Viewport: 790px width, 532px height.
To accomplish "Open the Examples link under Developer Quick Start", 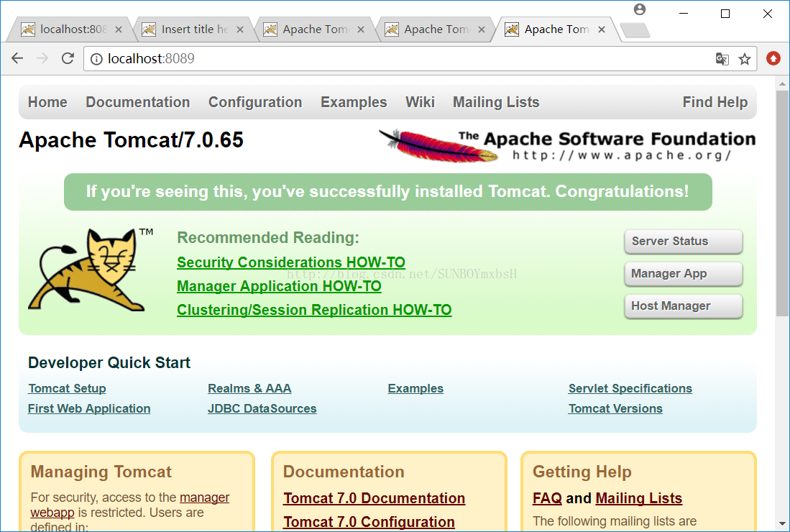I will coord(415,388).
